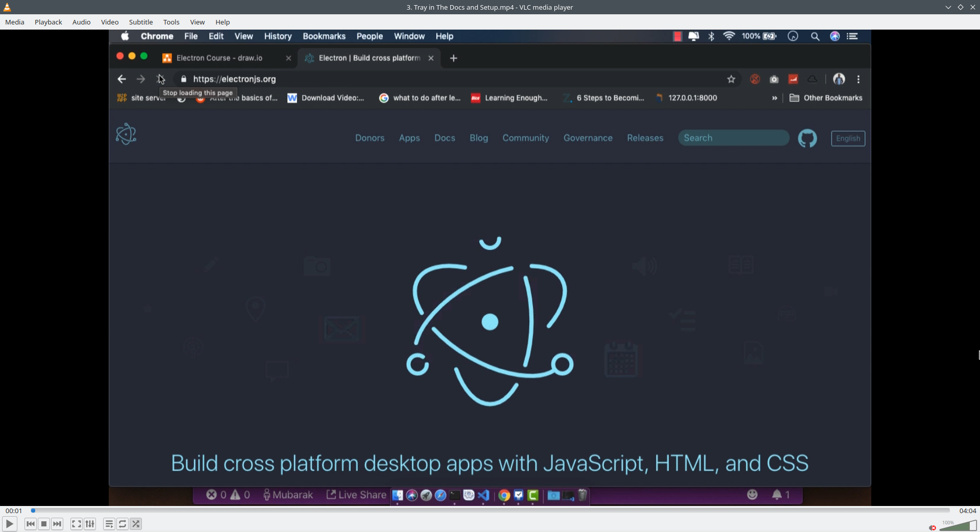This screenshot has width=980, height=532.
Task: Open VLC Audio menu
Action: [81, 22]
